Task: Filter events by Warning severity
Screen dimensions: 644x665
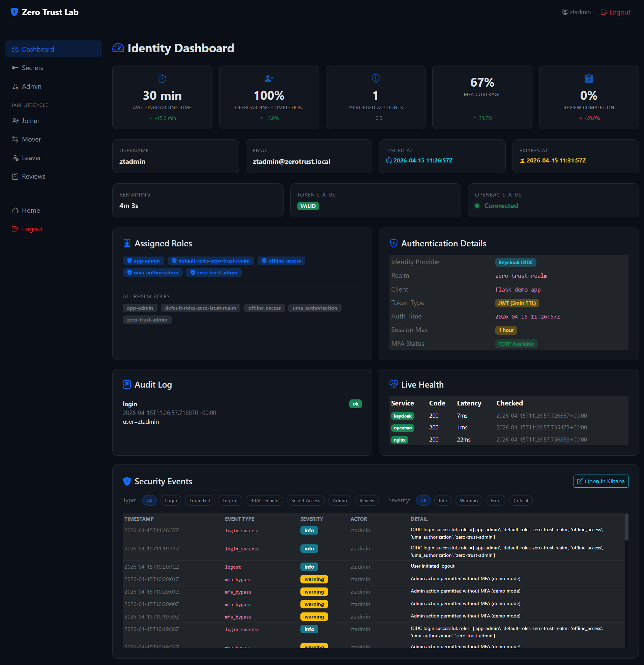Action: coord(468,501)
